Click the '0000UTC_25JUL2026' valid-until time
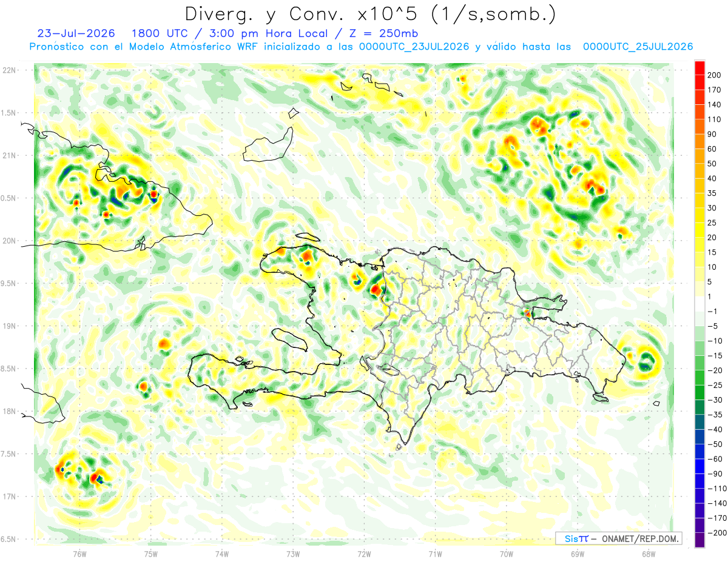Viewport: 728px width, 562px height. click(x=638, y=47)
